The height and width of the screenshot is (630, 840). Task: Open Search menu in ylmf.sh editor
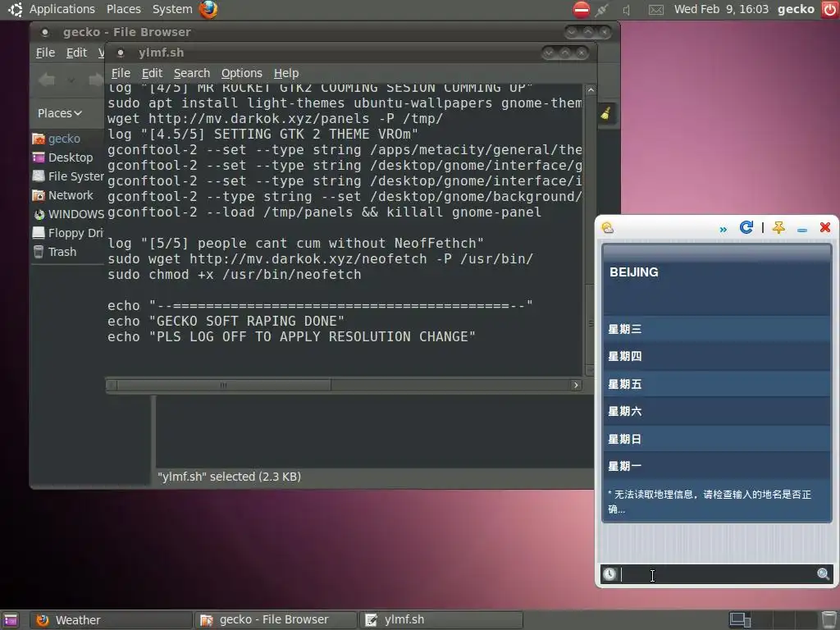click(192, 73)
